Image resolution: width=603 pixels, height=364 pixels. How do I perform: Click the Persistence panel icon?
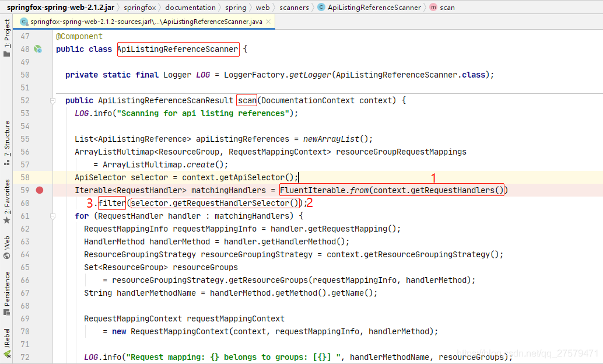coord(7,313)
